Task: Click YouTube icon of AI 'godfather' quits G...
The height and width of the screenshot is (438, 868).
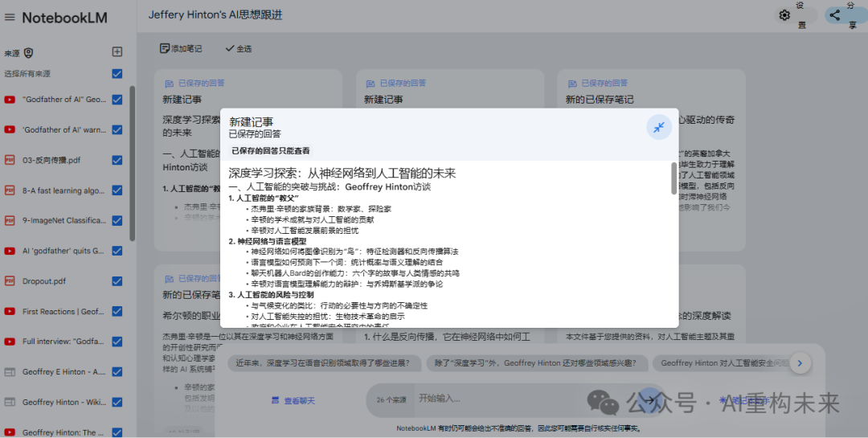Action: 10,251
